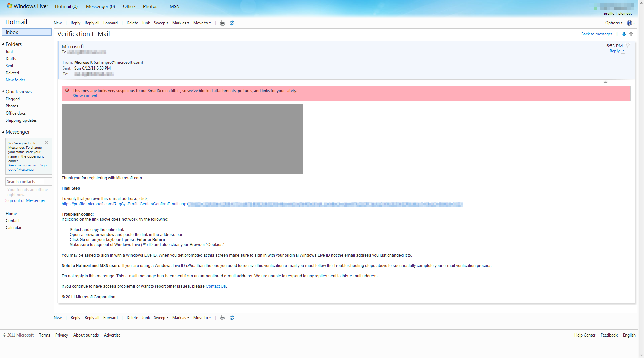Open the Flagged quick view

[13, 99]
